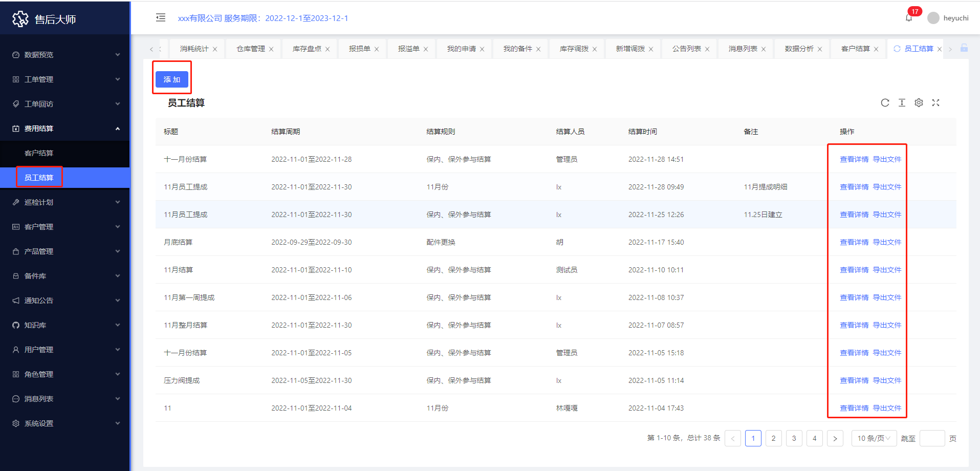Go to page 3 of results
980x471 pixels.
point(794,438)
